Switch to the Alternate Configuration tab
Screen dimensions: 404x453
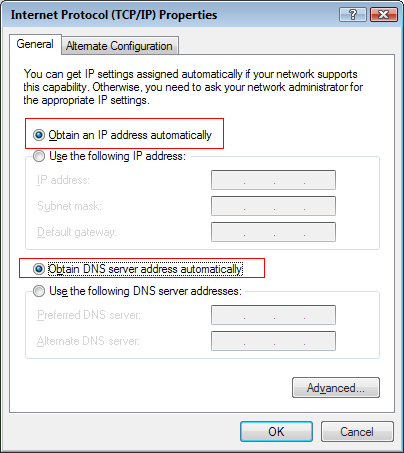(x=119, y=46)
